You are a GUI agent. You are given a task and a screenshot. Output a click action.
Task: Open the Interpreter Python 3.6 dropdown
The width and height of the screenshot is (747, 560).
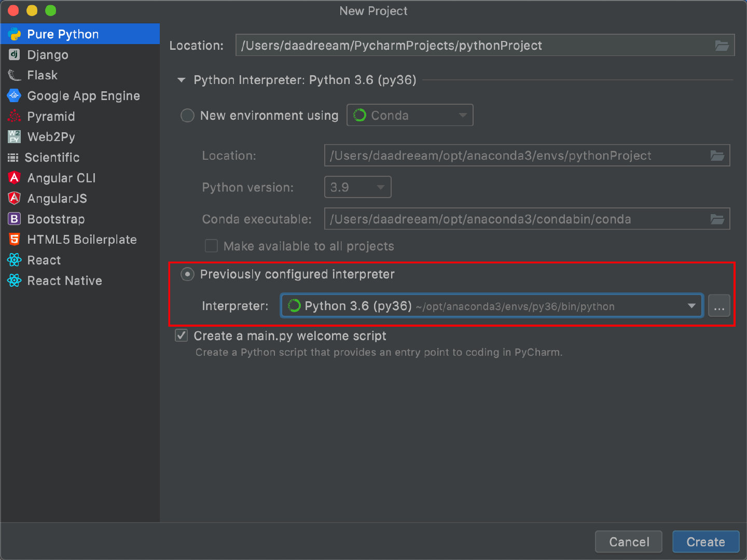click(x=492, y=306)
